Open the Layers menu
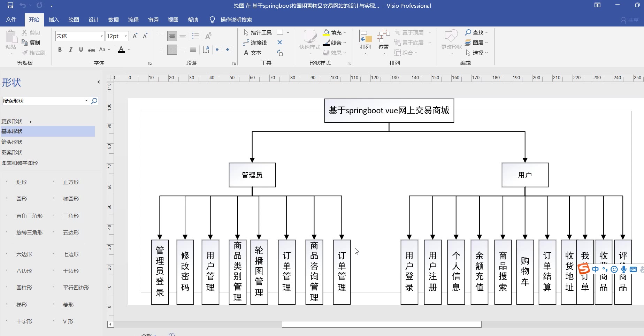The height and width of the screenshot is (336, 644). tap(476, 43)
